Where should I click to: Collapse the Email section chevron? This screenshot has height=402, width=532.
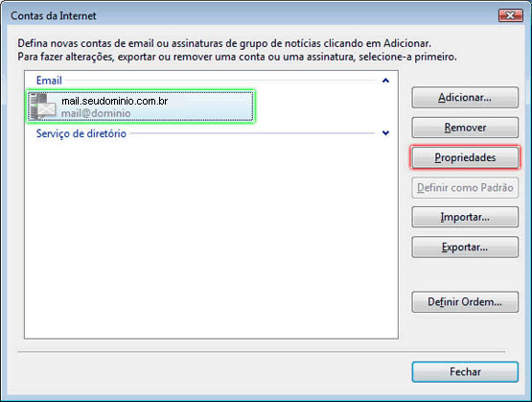click(x=385, y=81)
